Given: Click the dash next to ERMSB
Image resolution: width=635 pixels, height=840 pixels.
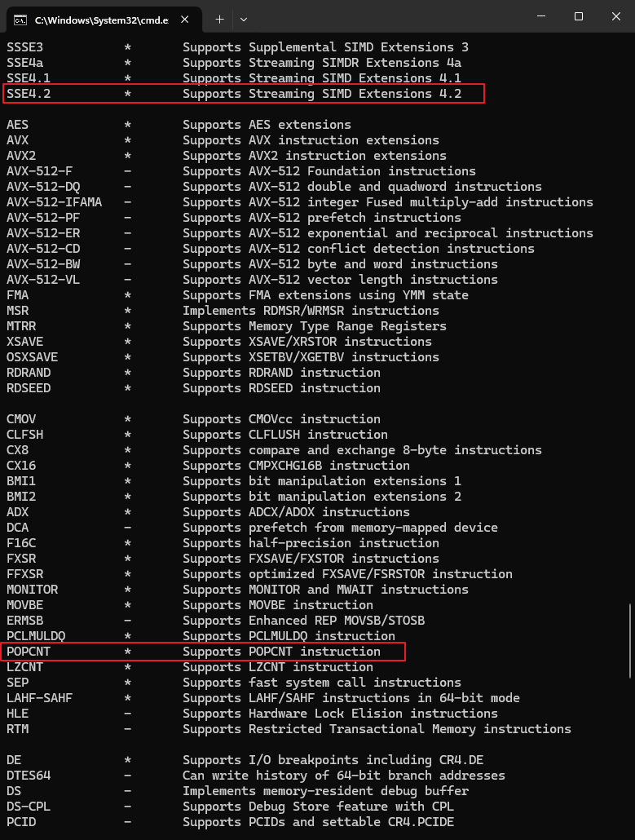Looking at the screenshot, I should coord(127,621).
